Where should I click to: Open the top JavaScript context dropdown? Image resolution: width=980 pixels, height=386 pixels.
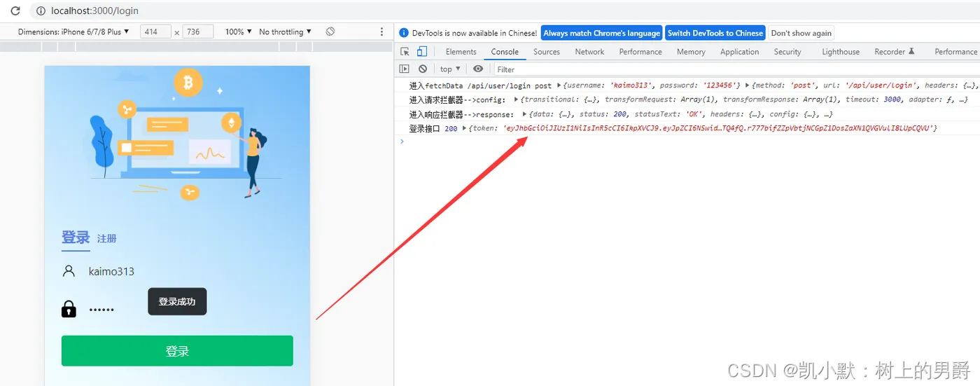tap(450, 69)
